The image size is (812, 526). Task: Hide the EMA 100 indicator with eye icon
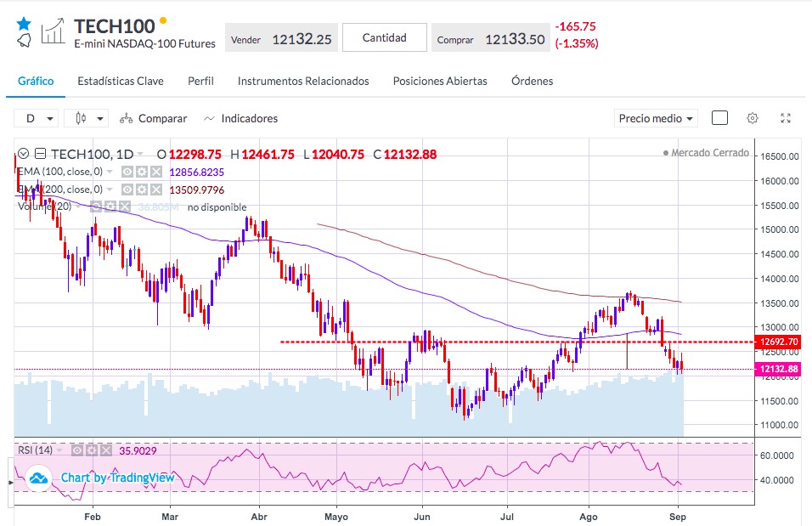pyautogui.click(x=127, y=172)
